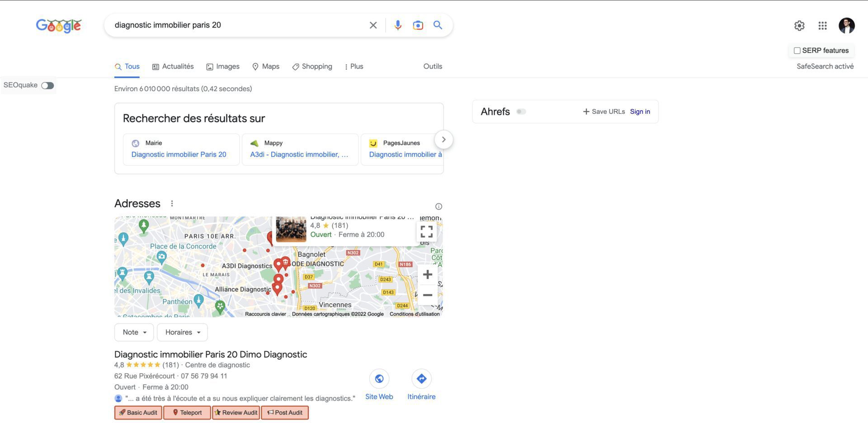Click the plus icon beside Save URLs

[586, 112]
